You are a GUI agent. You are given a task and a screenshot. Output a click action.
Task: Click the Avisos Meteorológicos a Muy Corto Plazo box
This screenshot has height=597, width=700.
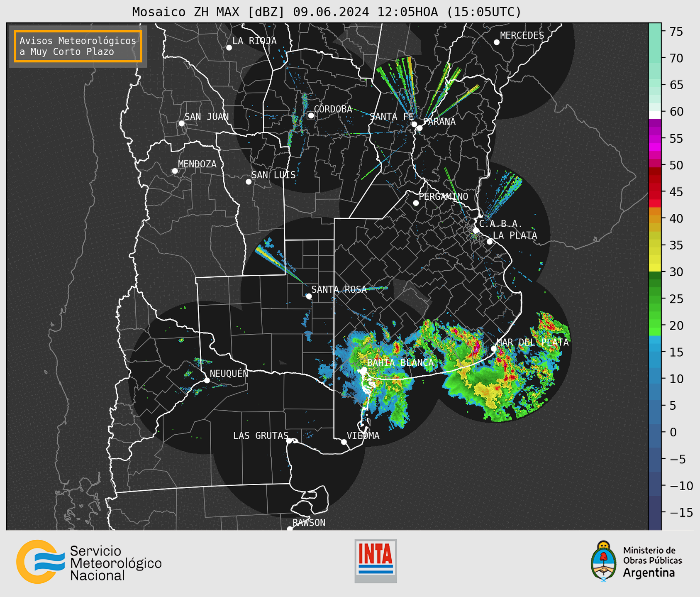78,46
